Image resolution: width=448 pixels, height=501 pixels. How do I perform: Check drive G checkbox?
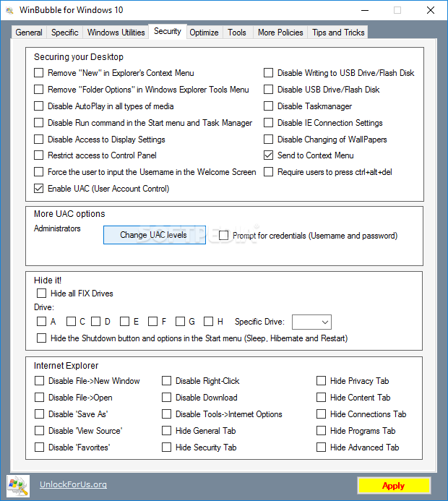tap(180, 322)
